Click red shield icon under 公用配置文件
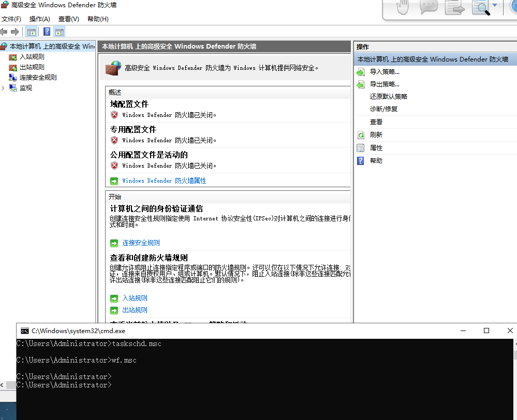 coord(114,166)
